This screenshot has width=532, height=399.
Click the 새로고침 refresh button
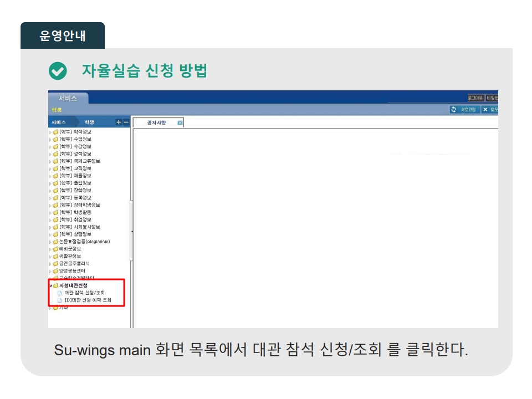click(x=464, y=110)
